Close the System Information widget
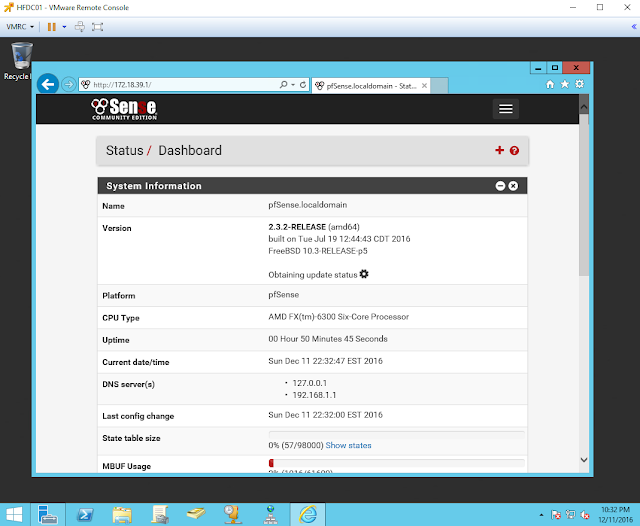 point(513,186)
